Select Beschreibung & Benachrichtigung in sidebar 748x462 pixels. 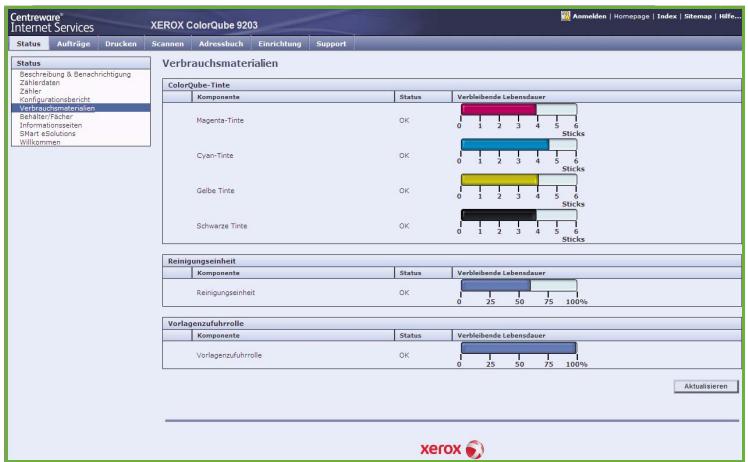(75, 74)
